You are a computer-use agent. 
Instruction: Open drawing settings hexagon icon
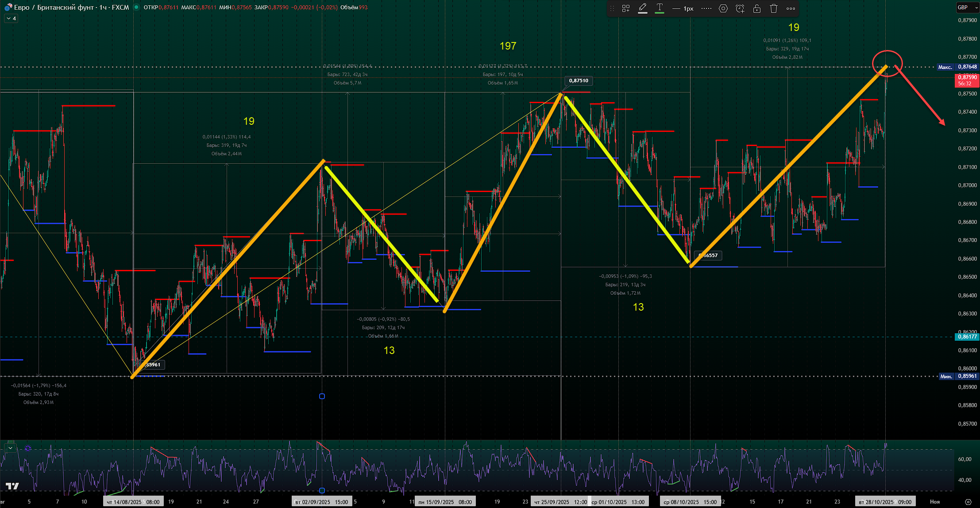point(723,8)
